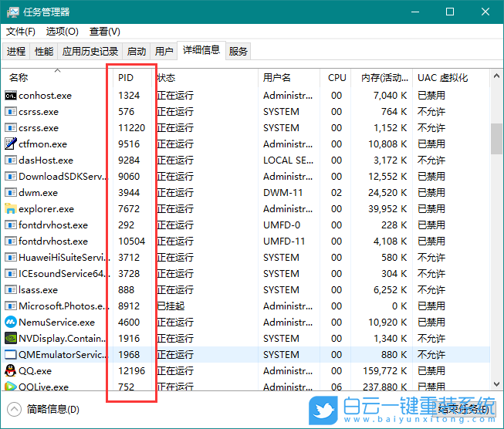The width and height of the screenshot is (504, 429).
Task: Click the scrollbar down arrow
Action: click(496, 384)
